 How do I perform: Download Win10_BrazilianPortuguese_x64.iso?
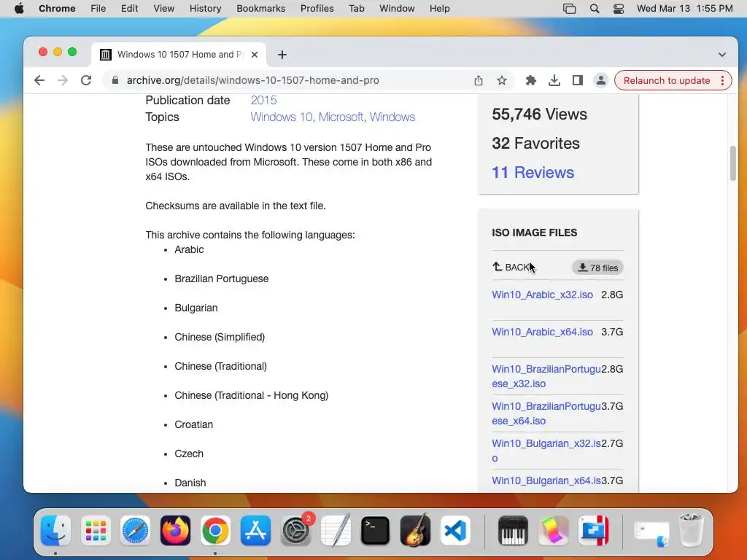(546, 413)
